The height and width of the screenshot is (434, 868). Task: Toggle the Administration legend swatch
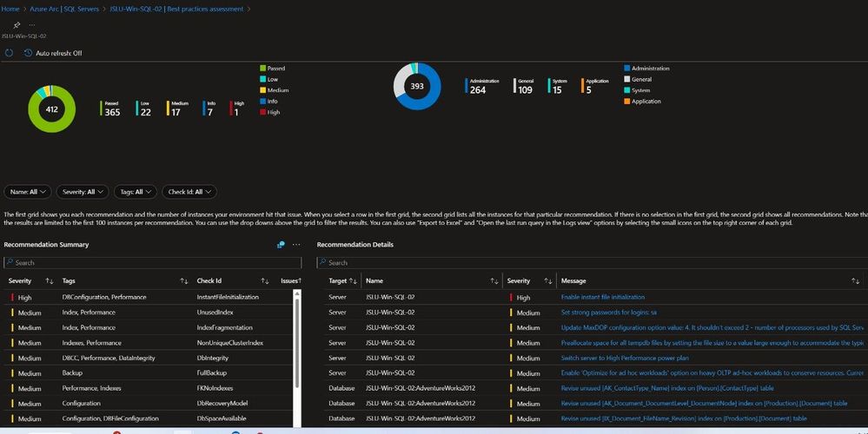point(626,69)
